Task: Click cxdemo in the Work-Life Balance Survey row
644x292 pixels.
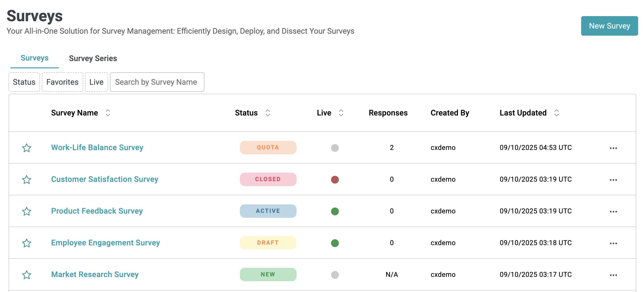Action: pyautogui.click(x=443, y=147)
